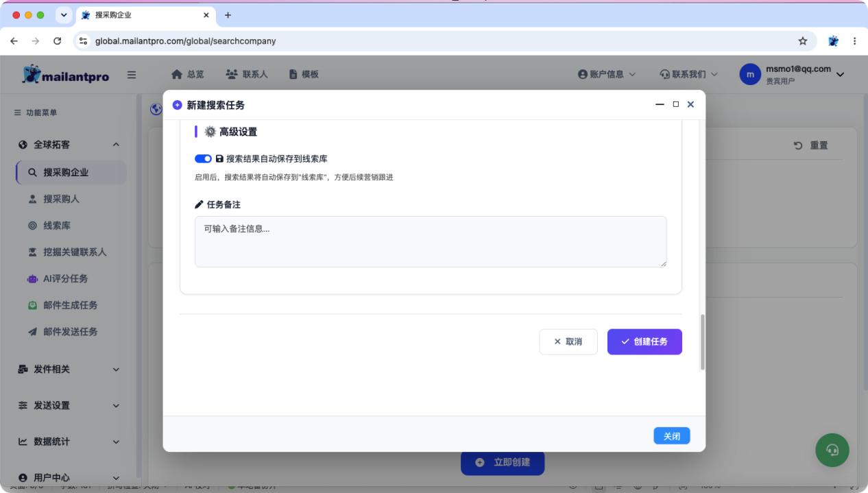The height and width of the screenshot is (493, 868).
Task: Open the browser three-dot menu
Action: 854,41
